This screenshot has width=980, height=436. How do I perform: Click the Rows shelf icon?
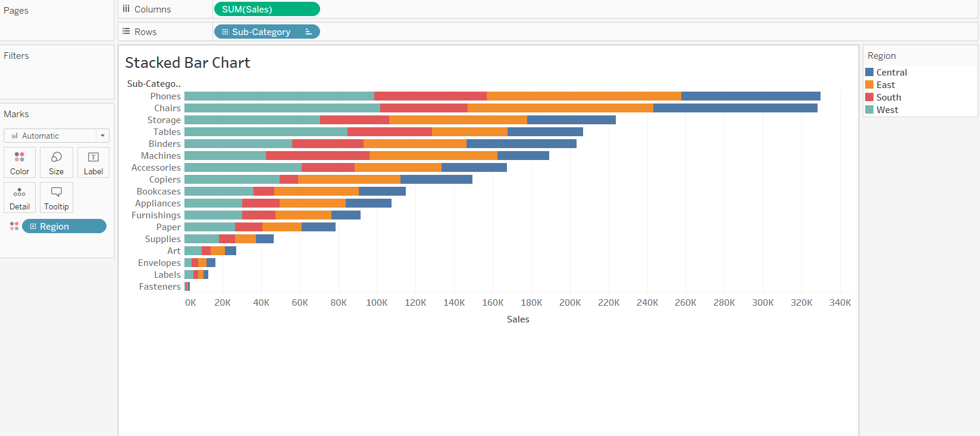(x=126, y=32)
